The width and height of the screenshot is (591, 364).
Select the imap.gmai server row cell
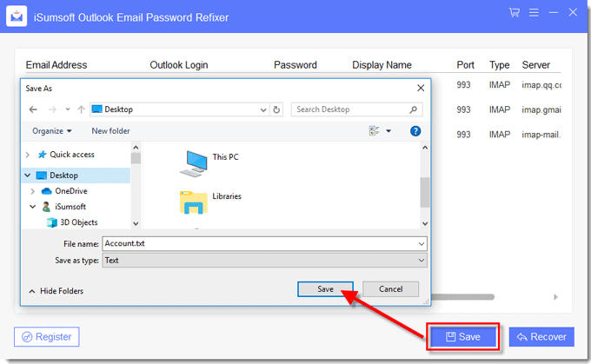[541, 109]
